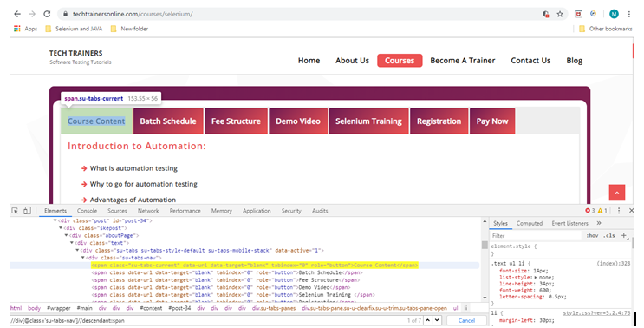Viewport: 644px width, 328px height.
Task: Open the 'Selenium and JAVA' bookmark folder
Action: point(74,29)
